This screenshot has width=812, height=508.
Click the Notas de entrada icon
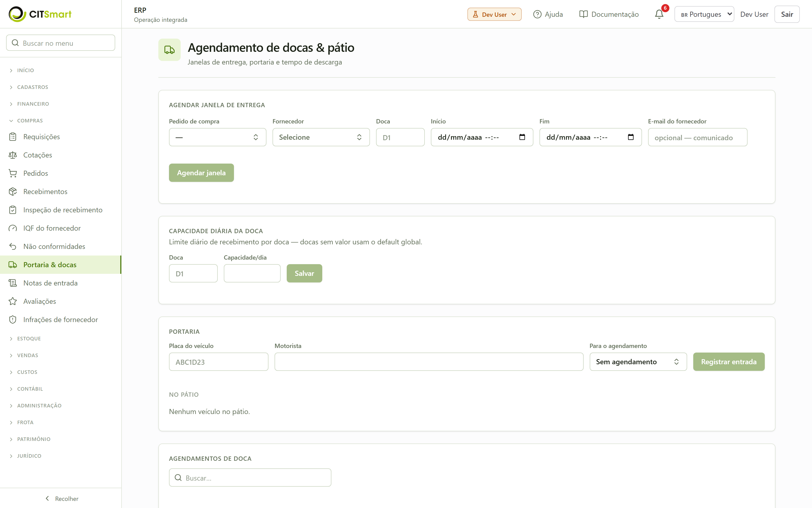[13, 283]
